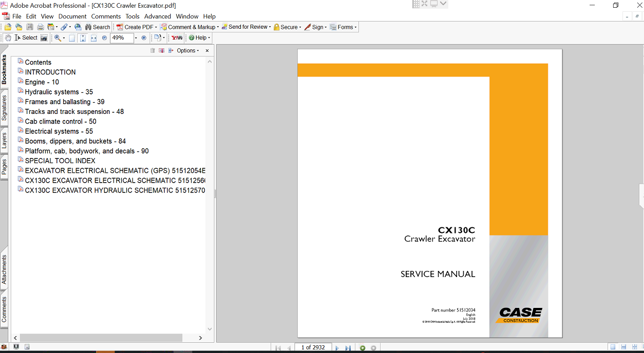Screen dimensions: 644x353
Task: Click the zoom out minus button
Action: 104,38
